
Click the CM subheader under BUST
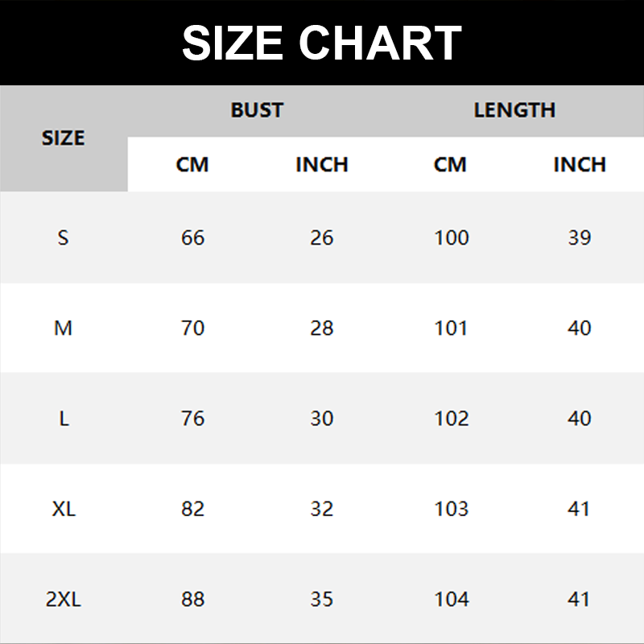(192, 165)
